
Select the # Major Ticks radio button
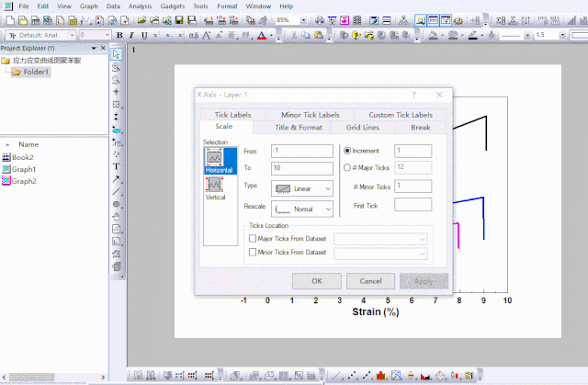click(347, 167)
